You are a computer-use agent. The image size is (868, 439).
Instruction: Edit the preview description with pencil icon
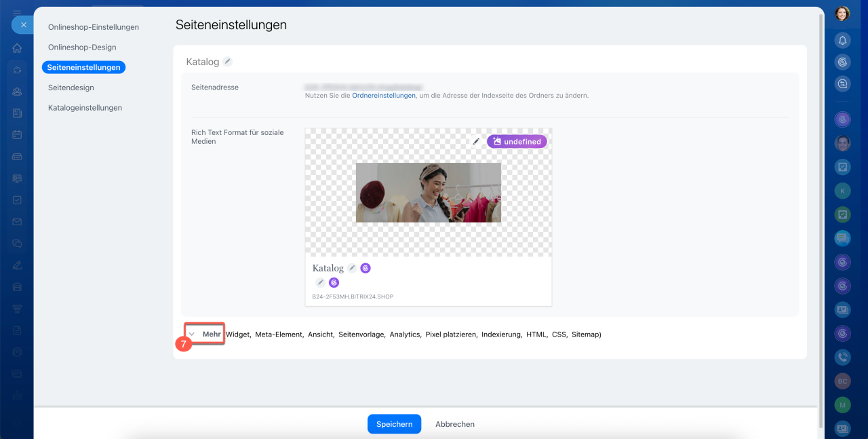(x=320, y=282)
